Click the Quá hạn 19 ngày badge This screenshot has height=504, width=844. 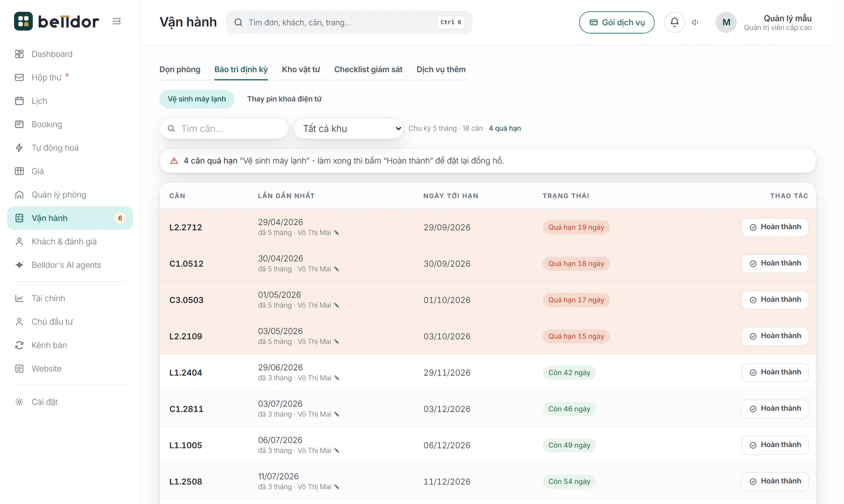pos(576,227)
